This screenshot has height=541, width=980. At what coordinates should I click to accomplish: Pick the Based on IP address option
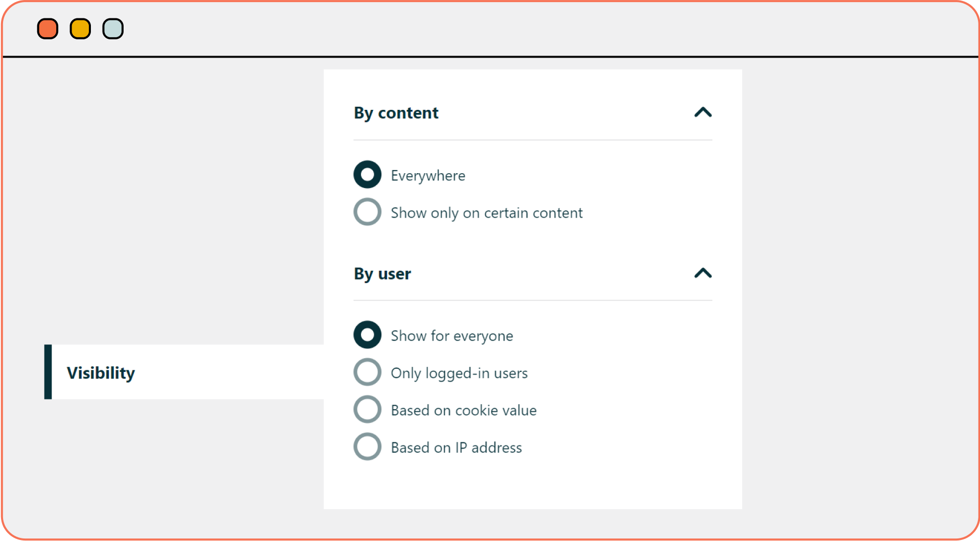pyautogui.click(x=367, y=446)
